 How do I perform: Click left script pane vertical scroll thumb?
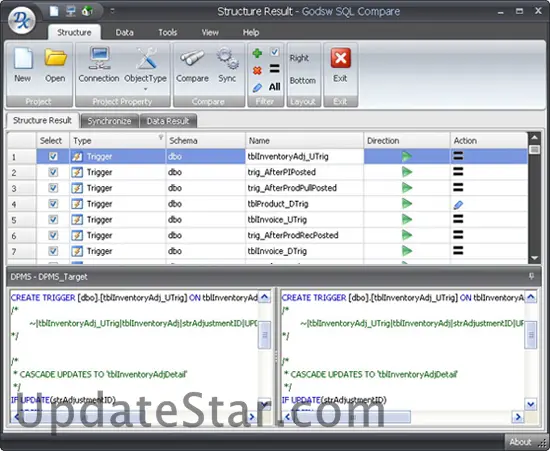[264, 335]
